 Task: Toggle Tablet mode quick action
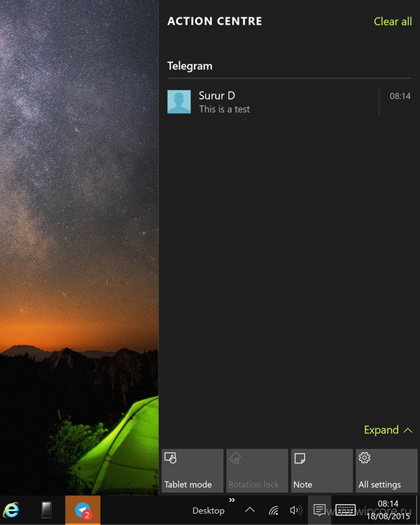pyautogui.click(x=192, y=471)
